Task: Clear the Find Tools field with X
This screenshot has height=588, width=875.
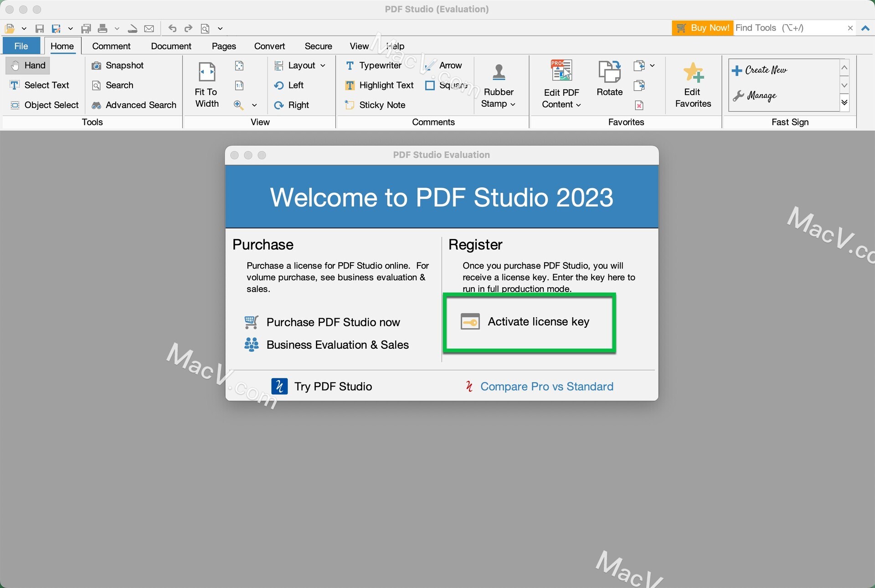Action: coord(850,28)
